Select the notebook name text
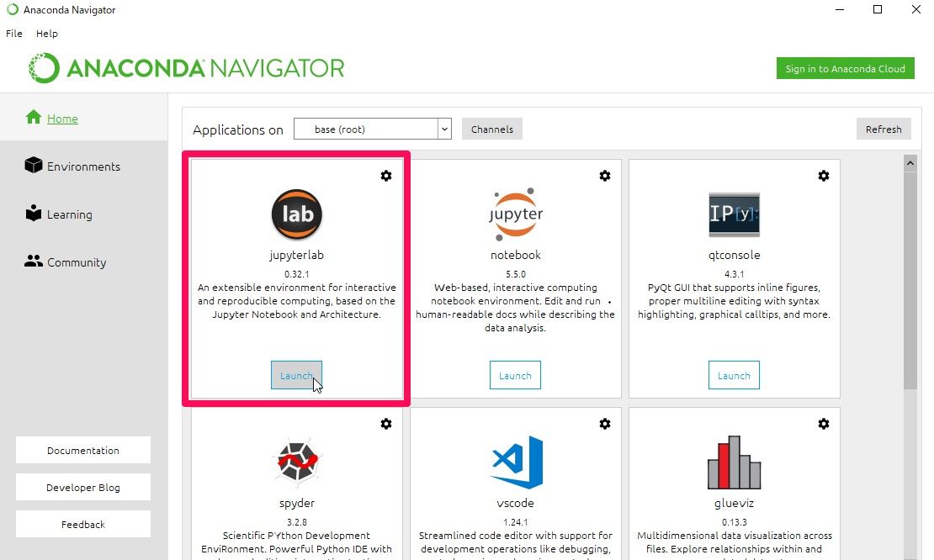This screenshot has height=560, width=934. point(516,255)
